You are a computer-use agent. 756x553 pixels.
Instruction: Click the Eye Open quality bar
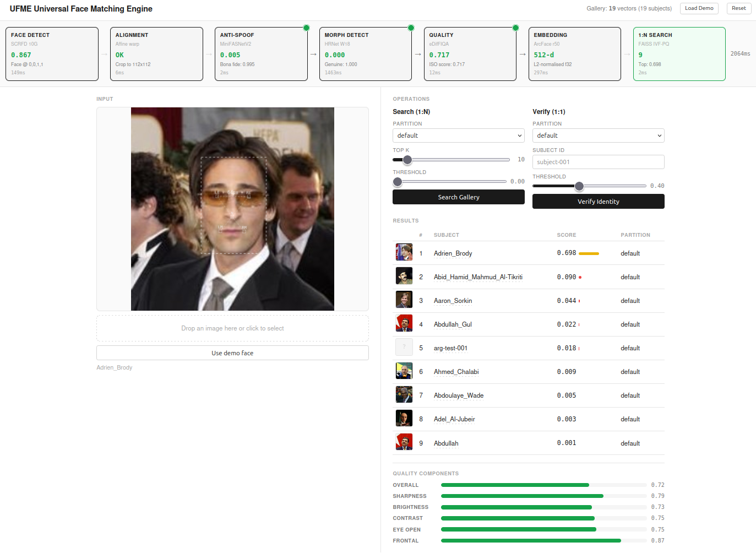(x=543, y=529)
